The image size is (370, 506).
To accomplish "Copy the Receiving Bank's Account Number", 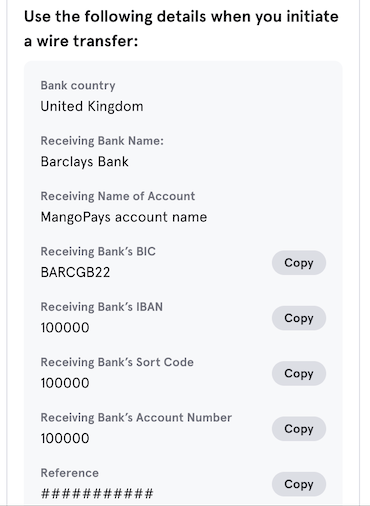I will 299,429.
